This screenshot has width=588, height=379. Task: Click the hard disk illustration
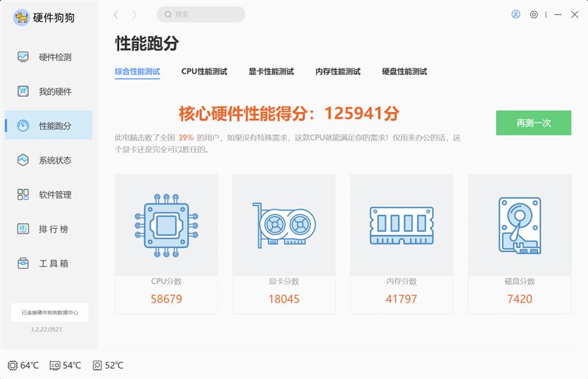(520, 225)
